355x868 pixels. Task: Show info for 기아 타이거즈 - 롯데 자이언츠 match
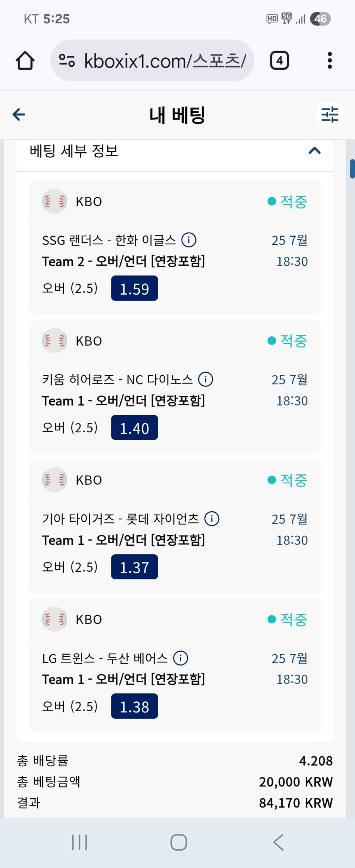point(212,519)
